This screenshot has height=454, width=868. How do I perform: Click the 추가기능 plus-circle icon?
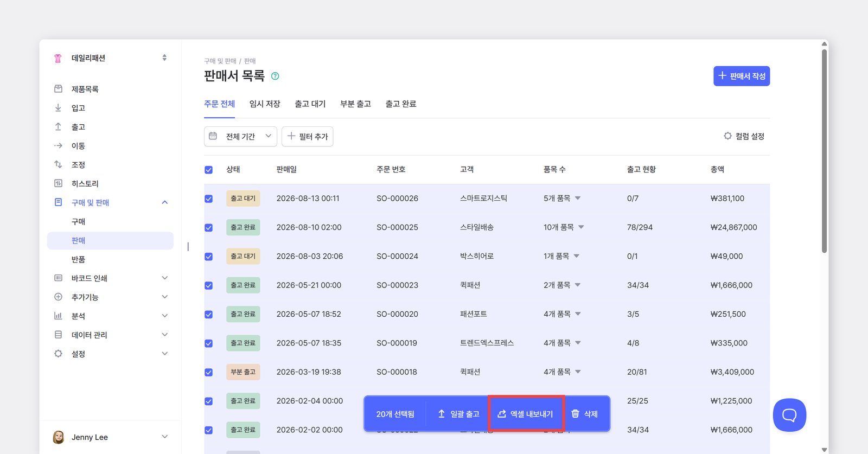[x=58, y=297]
